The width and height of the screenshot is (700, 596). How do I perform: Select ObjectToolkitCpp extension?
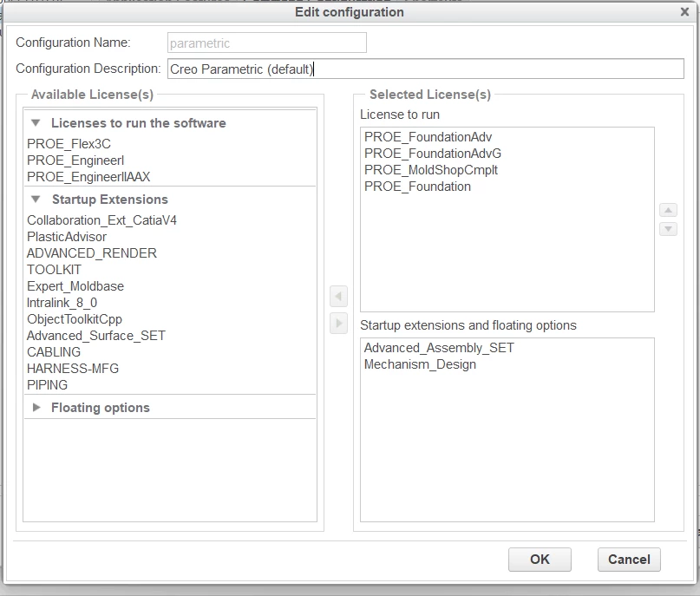[75, 319]
